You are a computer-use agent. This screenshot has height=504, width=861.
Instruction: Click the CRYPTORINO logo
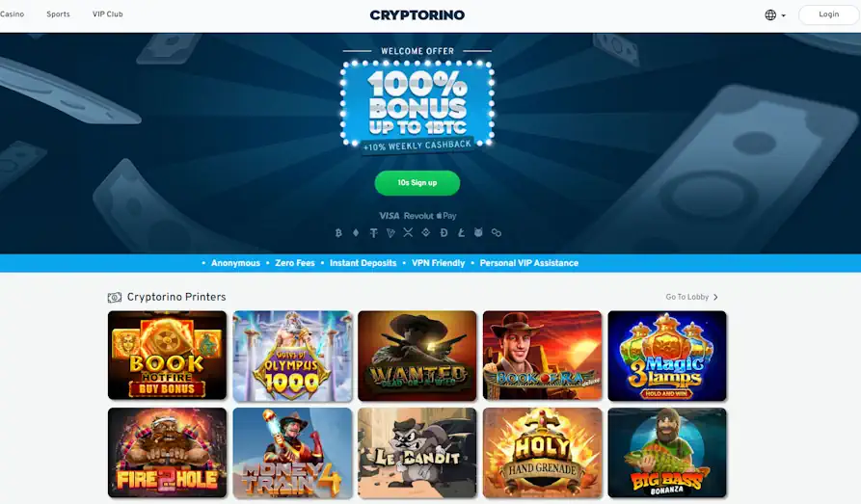pos(417,14)
